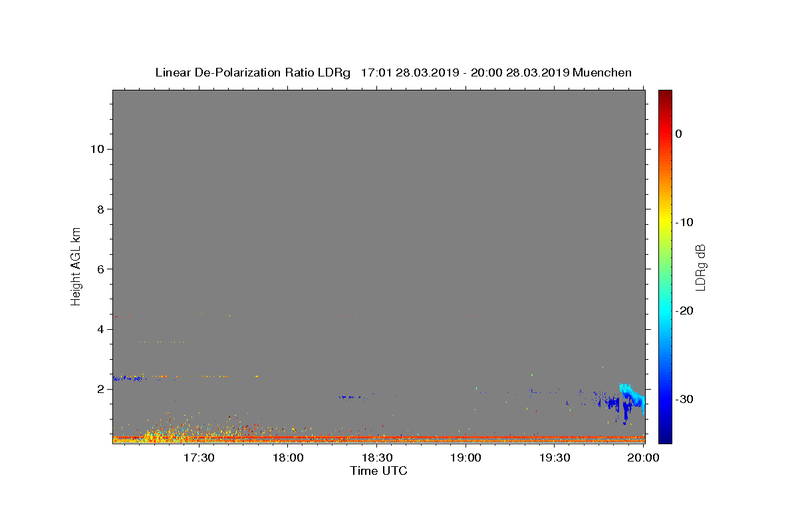Click the height tick label 2
Screen dimensions: 798x532
pos(99,389)
